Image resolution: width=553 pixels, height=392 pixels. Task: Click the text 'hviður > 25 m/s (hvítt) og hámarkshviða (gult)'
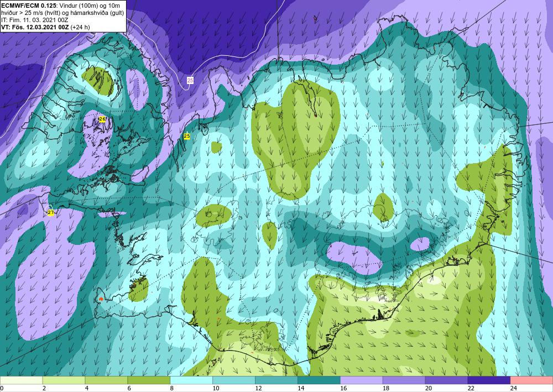click(x=62, y=12)
